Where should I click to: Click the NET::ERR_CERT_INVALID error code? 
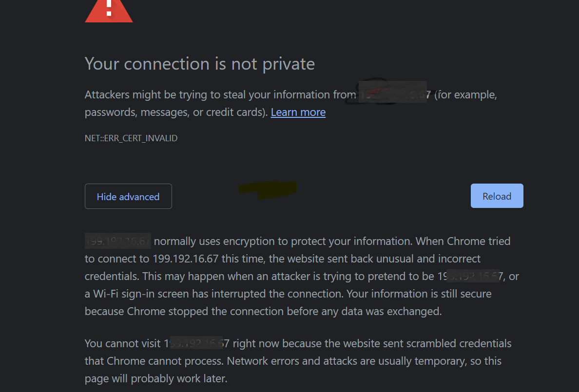pos(131,138)
